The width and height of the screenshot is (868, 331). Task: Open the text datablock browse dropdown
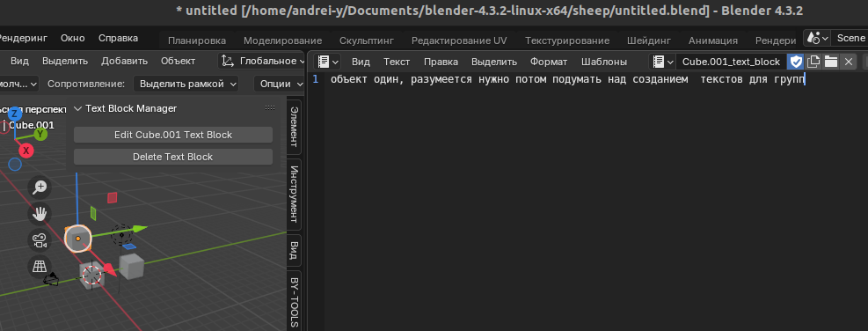(x=662, y=62)
